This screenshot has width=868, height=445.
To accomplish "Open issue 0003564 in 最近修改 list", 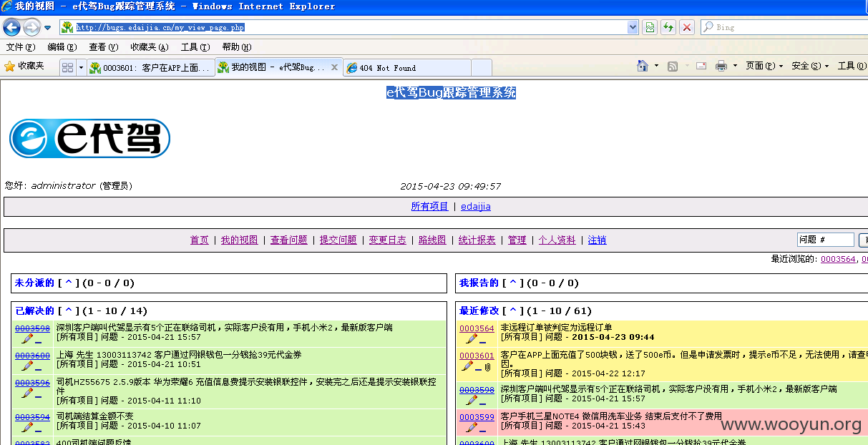I will coord(477,328).
